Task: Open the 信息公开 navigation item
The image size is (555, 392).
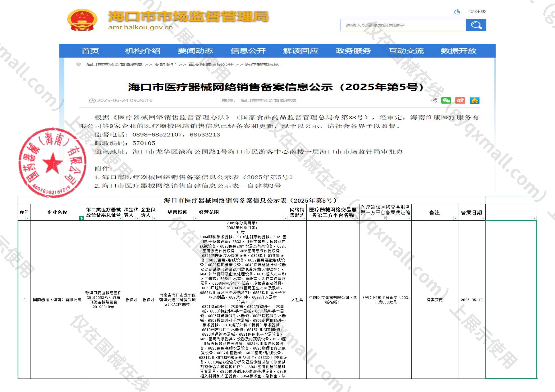Action: tap(248, 51)
